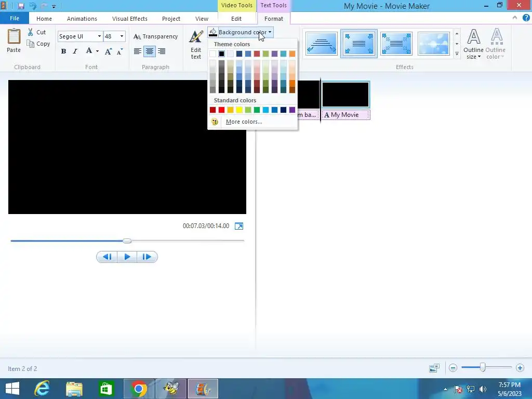Select the black title clip thumbnail in storyboard
Viewport: 532px width, 399px height.
345,95
